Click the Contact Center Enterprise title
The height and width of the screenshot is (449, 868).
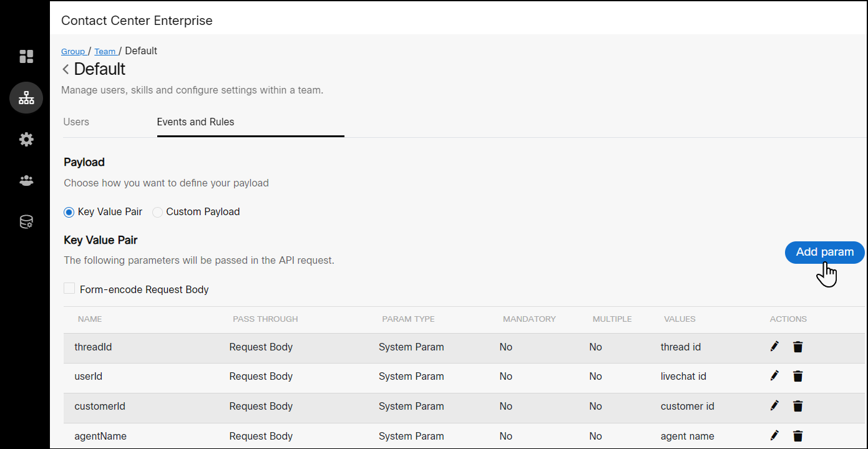pyautogui.click(x=137, y=21)
